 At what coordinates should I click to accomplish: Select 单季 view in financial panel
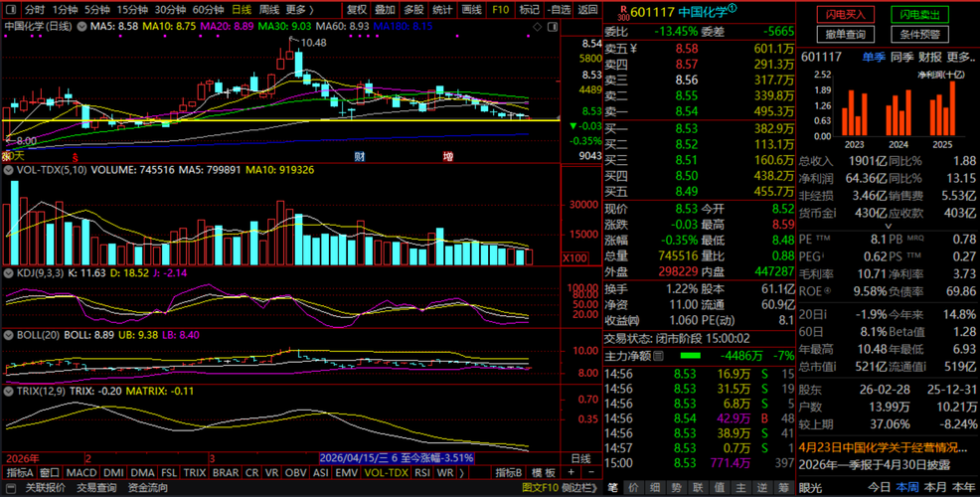click(874, 57)
